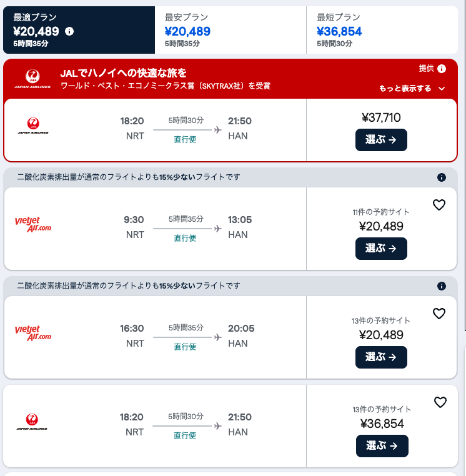Click CO2 info icon above 9:30 VietJet flight
Screen dimensions: 466x476
(442, 177)
